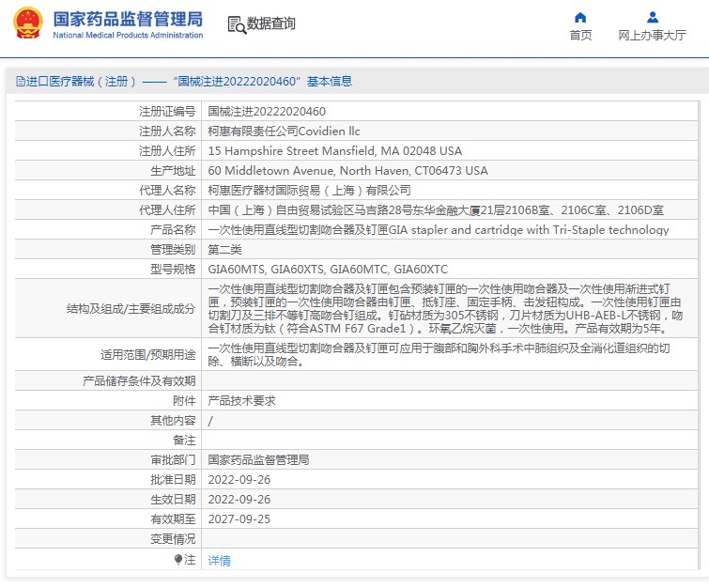This screenshot has height=588, width=709.
Task: Select address 15 Hampshire Street Mansfield
Action: (x=335, y=151)
